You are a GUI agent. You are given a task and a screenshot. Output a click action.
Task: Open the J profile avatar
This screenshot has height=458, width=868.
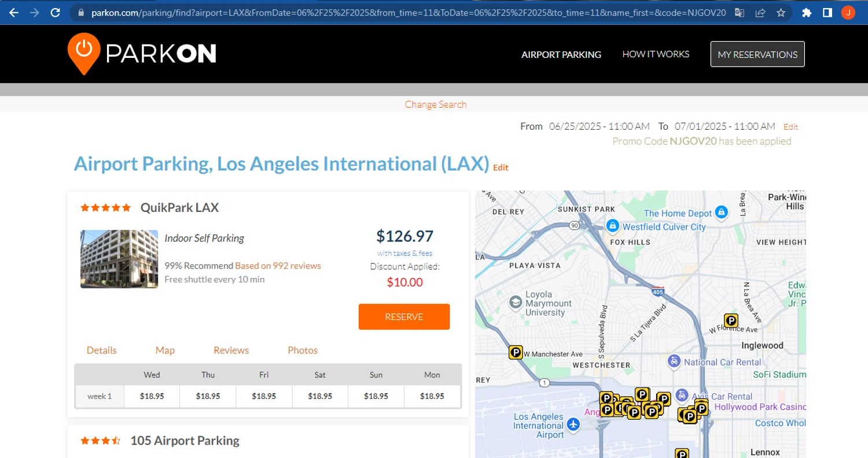tap(848, 12)
